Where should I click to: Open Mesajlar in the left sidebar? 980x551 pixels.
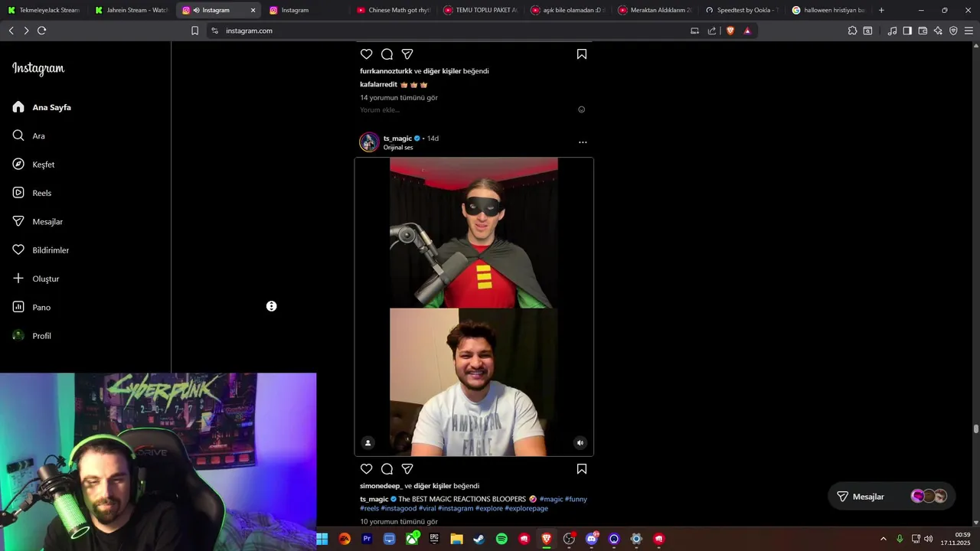click(38, 221)
